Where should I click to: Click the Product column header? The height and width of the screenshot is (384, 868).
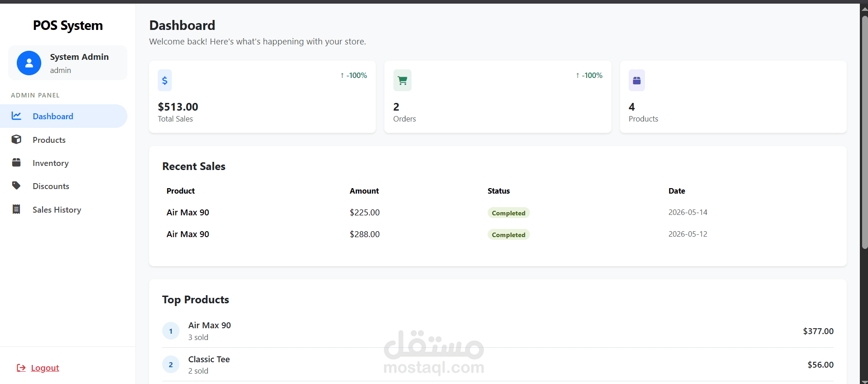(x=181, y=191)
